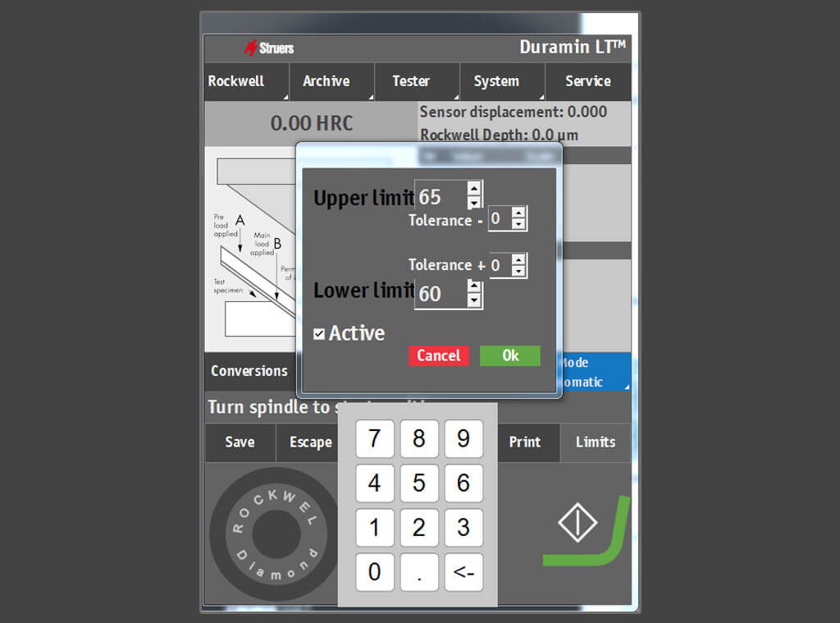Increase the Upper limit value
This screenshot has height=623, width=840.
474,189
